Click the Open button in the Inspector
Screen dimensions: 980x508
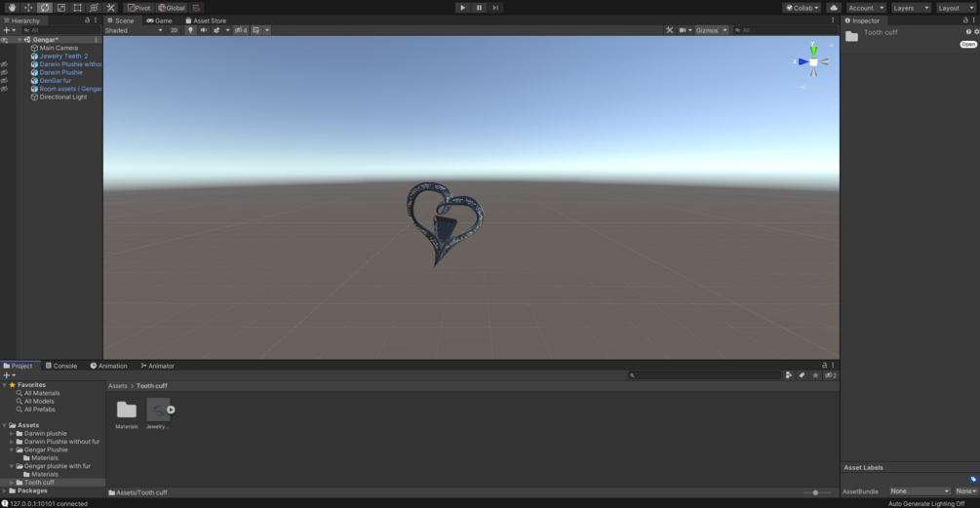pyautogui.click(x=968, y=44)
